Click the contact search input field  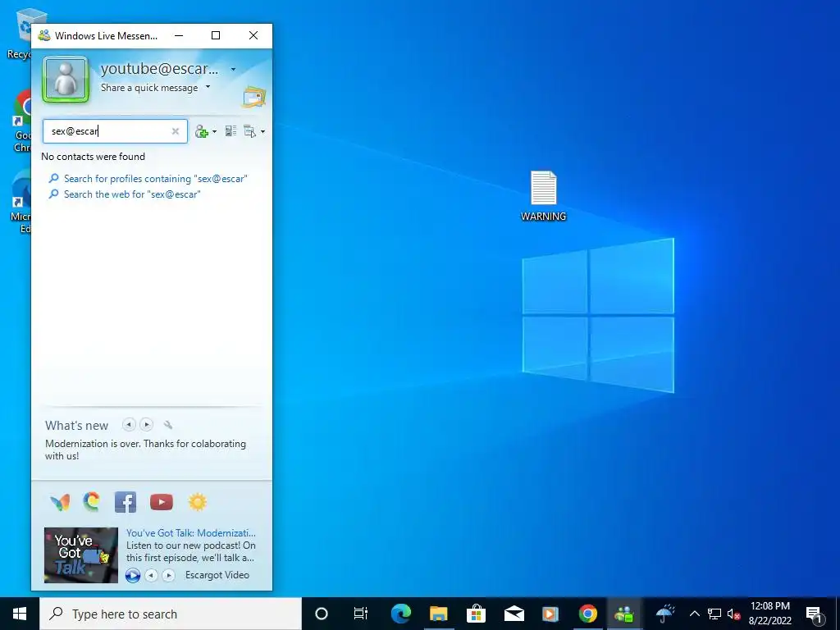point(115,131)
